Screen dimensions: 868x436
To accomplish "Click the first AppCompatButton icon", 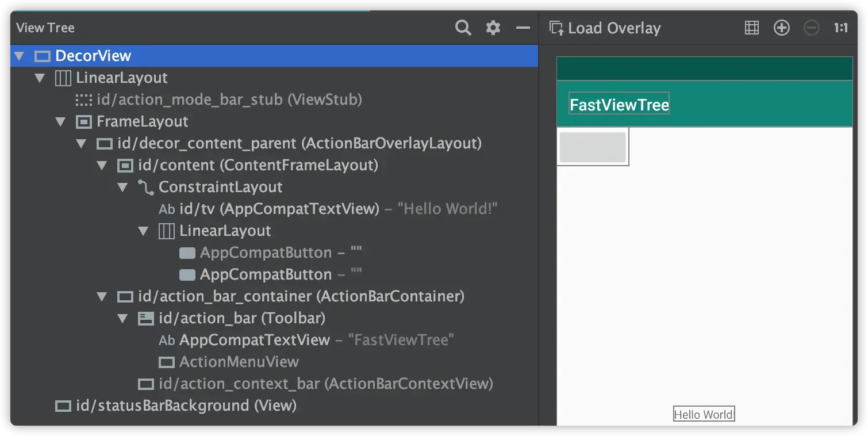I will [x=187, y=253].
